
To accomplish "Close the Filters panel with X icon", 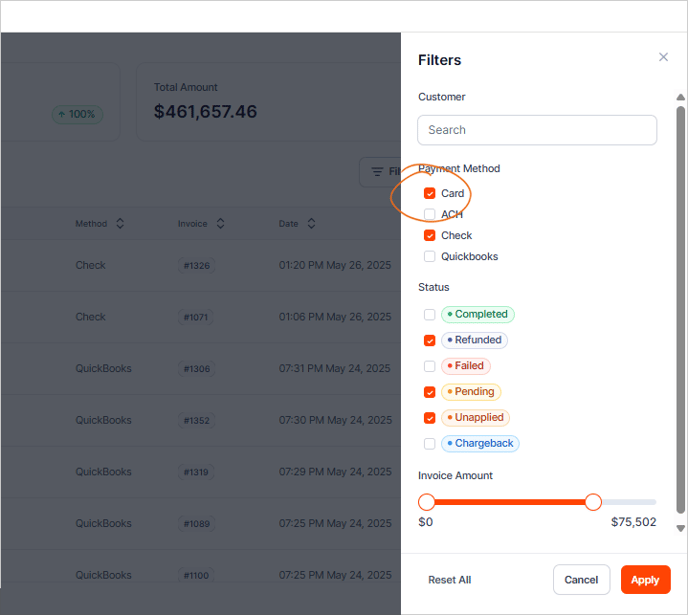I will click(x=663, y=58).
